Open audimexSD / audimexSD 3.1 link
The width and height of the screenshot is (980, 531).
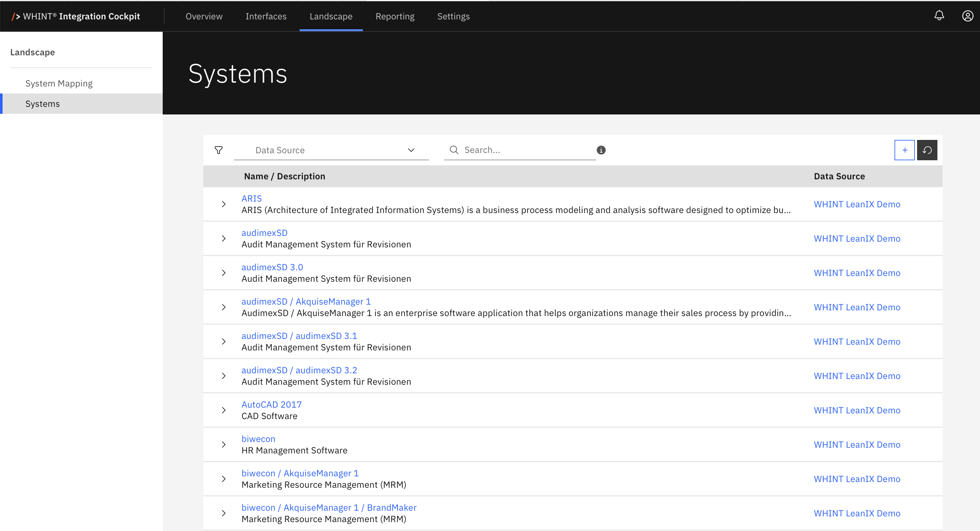point(299,336)
